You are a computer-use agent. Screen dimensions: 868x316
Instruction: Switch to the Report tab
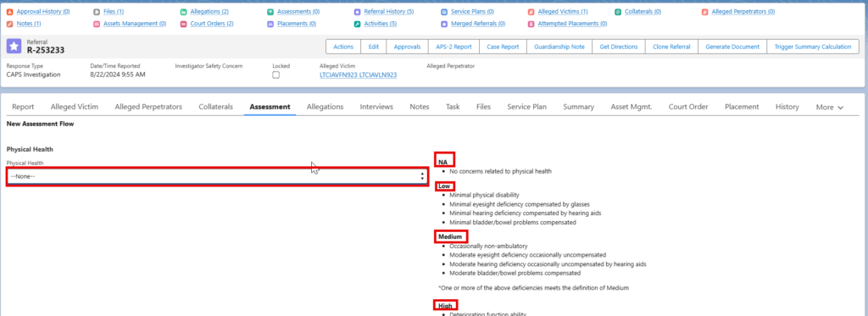pos(23,107)
